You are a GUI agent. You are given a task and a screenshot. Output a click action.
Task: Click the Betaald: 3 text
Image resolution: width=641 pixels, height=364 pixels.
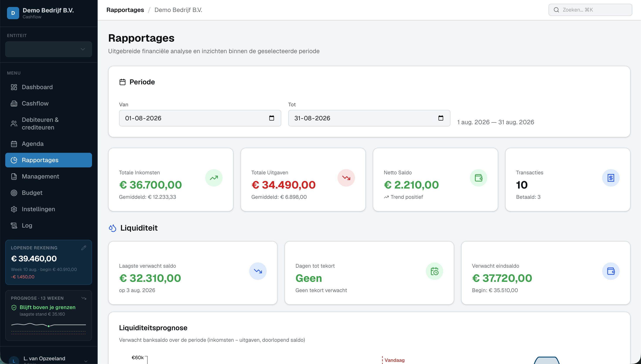pos(528,197)
